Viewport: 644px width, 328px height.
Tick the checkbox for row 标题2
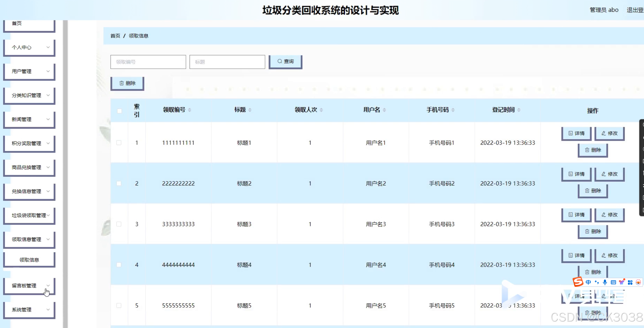point(119,184)
